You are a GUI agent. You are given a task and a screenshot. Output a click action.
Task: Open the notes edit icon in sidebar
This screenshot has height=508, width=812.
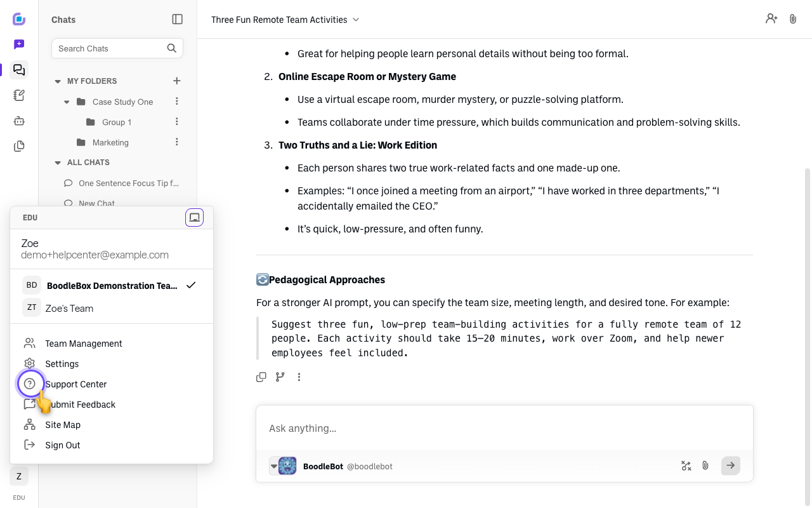[19, 95]
